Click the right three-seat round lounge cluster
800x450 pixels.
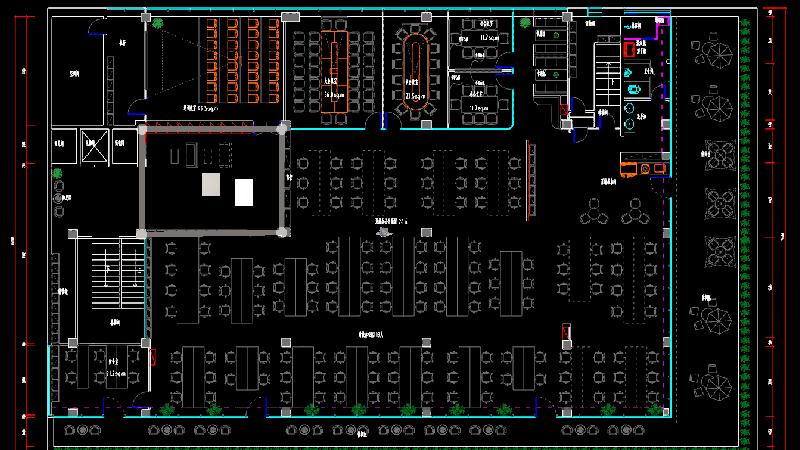[x=636, y=212]
